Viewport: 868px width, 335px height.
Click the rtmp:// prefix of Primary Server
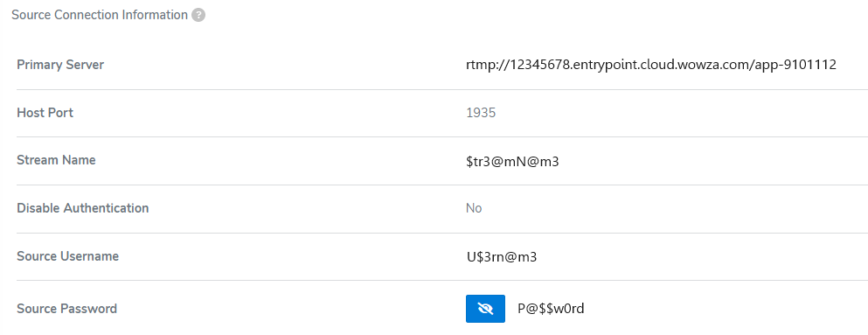[x=488, y=66]
